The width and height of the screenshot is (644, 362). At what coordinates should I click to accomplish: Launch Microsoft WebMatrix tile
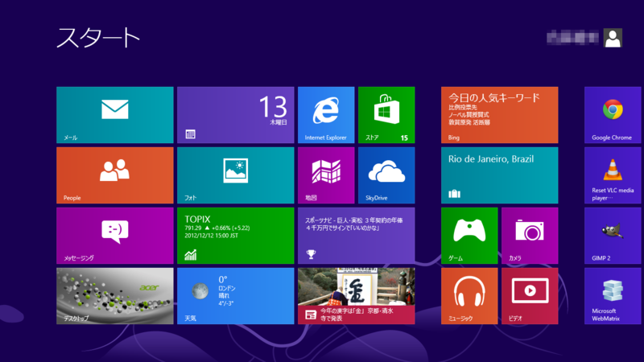coord(613,296)
